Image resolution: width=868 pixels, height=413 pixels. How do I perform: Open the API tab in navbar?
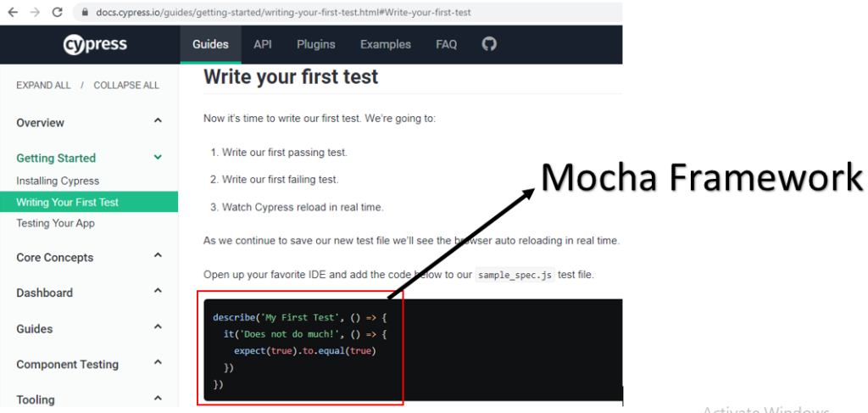263,45
